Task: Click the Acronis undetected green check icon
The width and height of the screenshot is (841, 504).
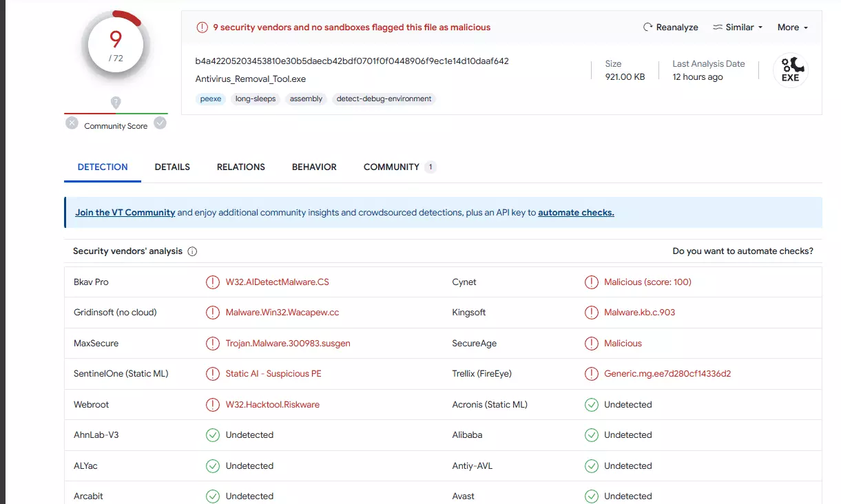Action: pos(591,405)
